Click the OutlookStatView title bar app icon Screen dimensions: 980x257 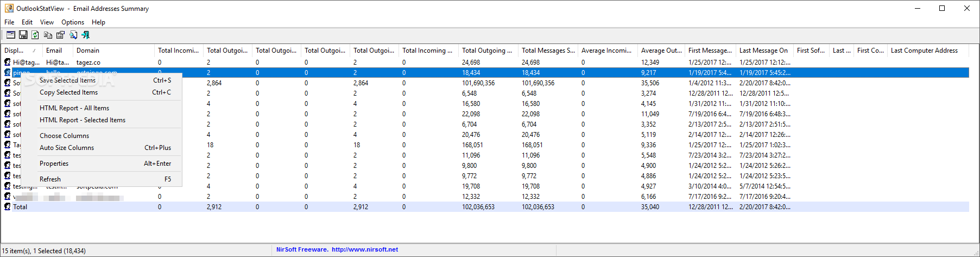(x=9, y=8)
